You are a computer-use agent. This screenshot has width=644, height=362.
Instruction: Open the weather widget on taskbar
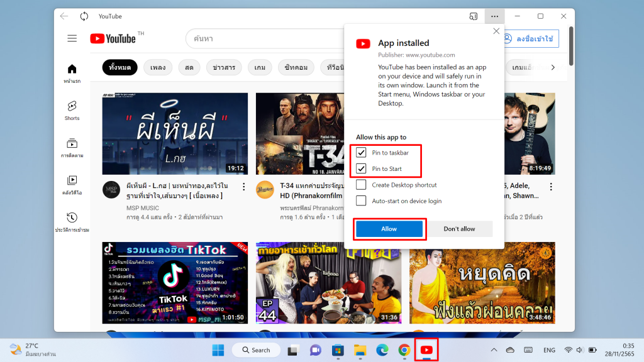pos(33,349)
